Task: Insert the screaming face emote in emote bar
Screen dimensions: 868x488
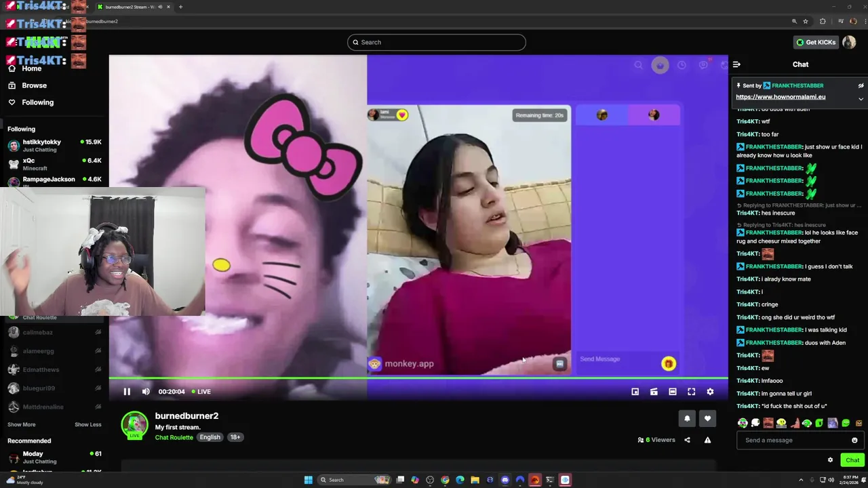Action: point(768,423)
